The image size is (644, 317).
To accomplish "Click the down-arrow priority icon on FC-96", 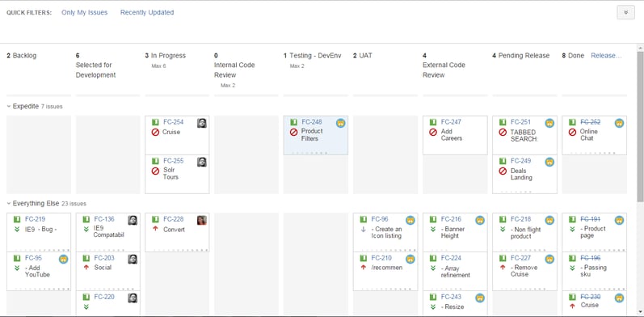I will [x=363, y=229].
